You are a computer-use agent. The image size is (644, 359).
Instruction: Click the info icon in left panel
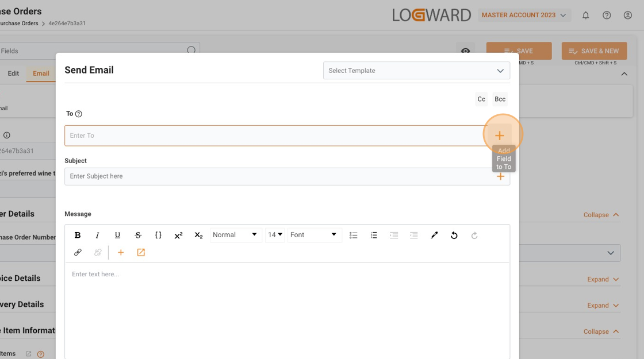[x=6, y=135]
